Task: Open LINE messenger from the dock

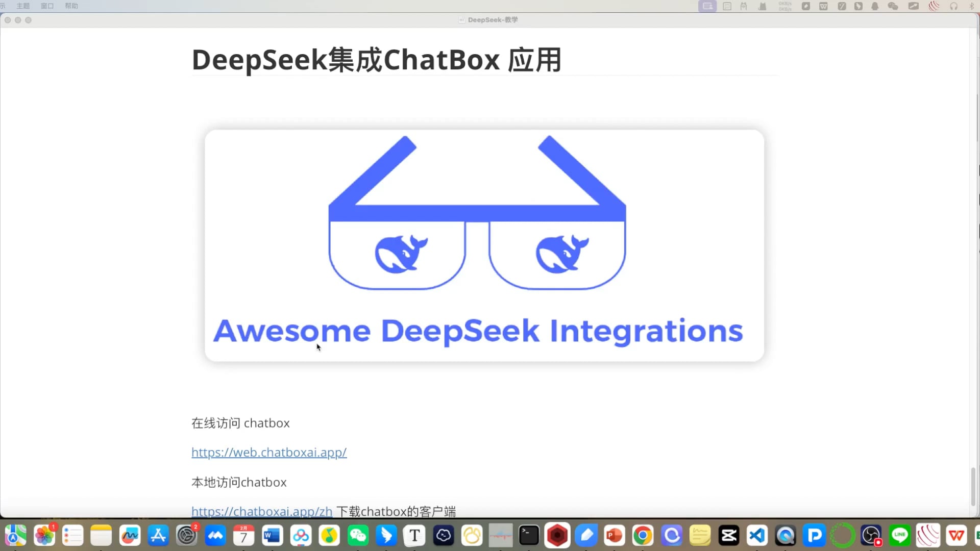Action: [900, 535]
